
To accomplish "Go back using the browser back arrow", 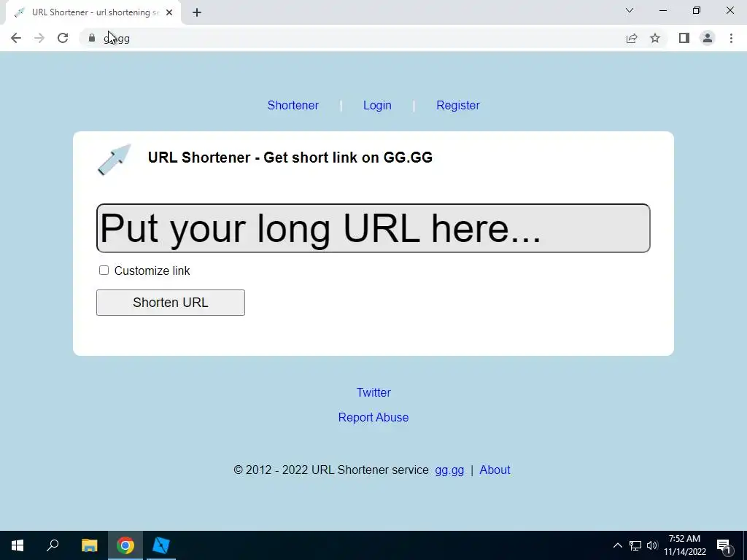I will [x=16, y=38].
